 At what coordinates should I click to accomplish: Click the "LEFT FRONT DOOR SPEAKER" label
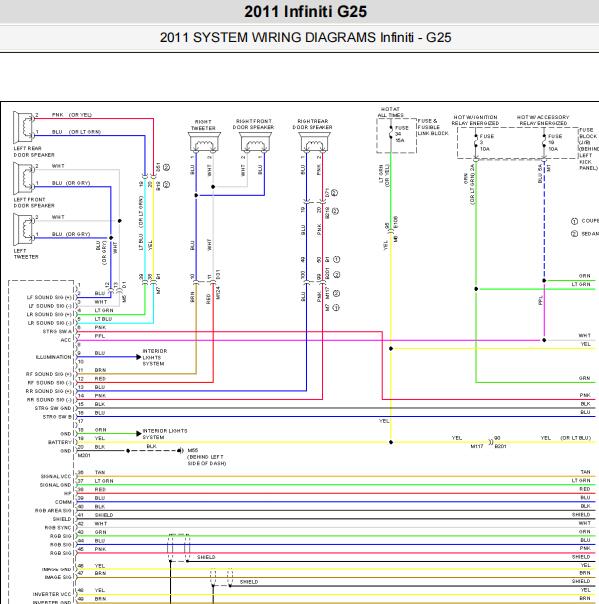(x=34, y=203)
